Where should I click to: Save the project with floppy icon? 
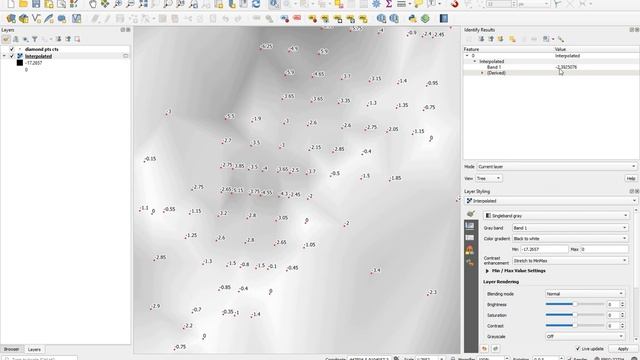coord(36,4)
